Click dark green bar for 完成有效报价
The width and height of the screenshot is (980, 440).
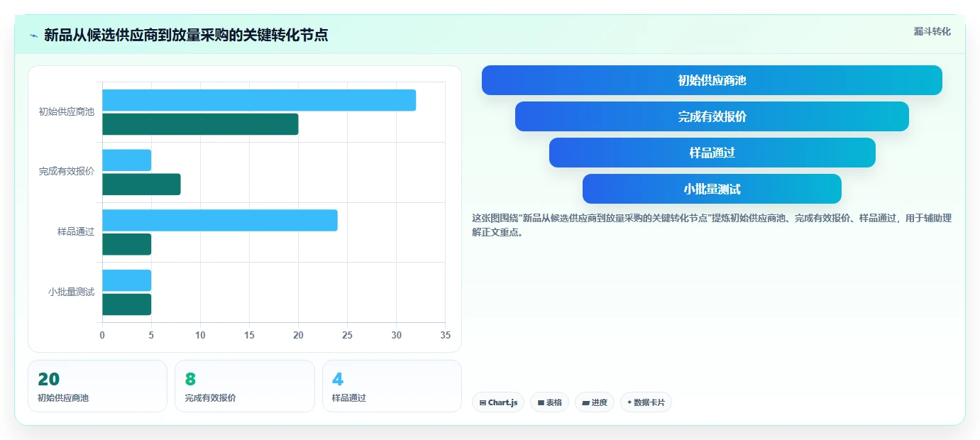tap(141, 185)
